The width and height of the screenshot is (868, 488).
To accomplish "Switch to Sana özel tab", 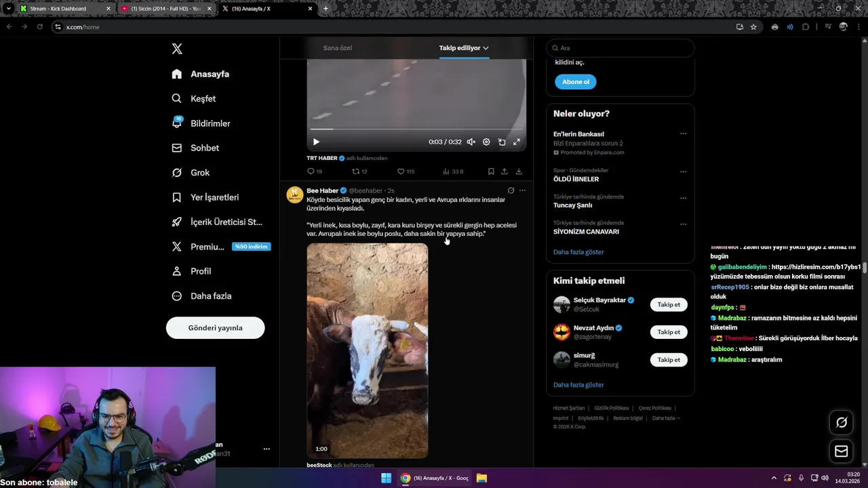I will click(338, 48).
